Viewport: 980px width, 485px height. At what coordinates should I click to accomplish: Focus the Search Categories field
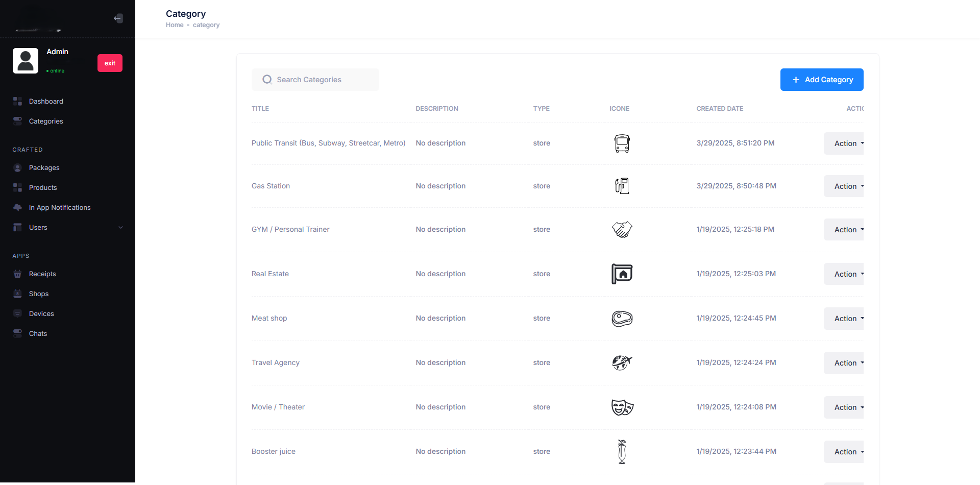pyautogui.click(x=322, y=80)
